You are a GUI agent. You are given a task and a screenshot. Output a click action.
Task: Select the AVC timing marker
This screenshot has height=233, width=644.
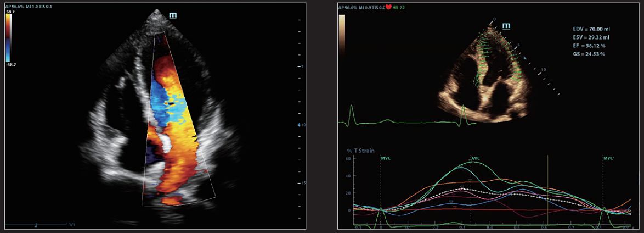pos(476,158)
